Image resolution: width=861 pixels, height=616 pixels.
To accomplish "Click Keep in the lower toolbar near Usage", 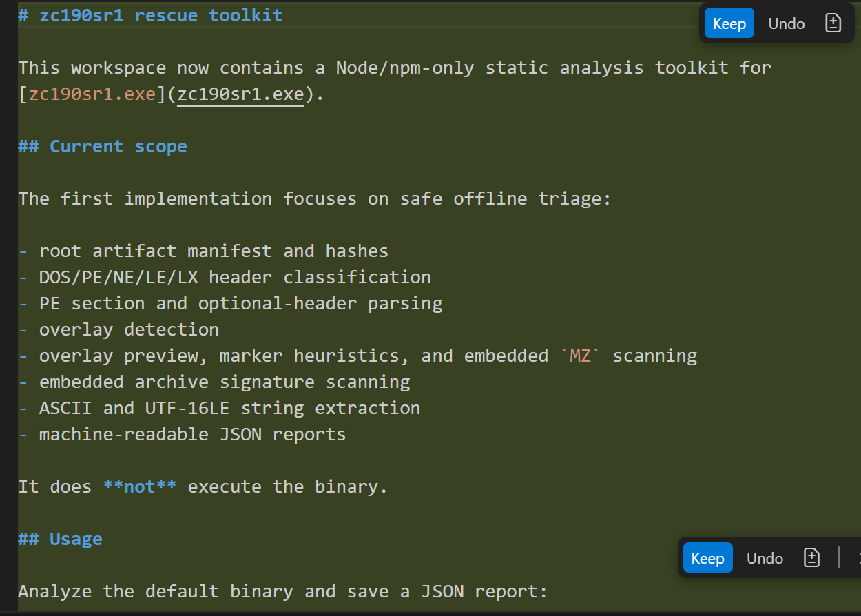I will (x=707, y=558).
